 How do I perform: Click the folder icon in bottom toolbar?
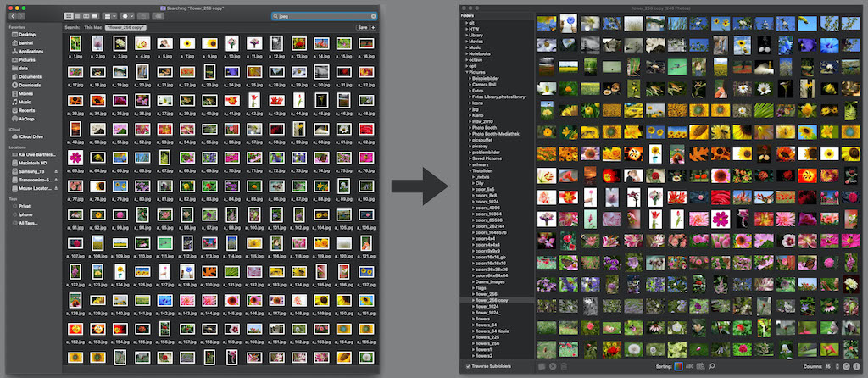click(x=542, y=366)
